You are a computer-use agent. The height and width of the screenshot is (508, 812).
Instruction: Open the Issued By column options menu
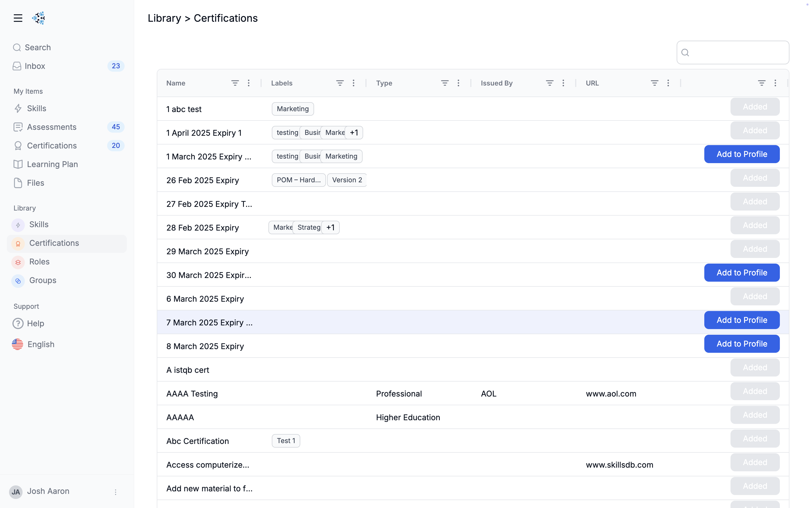click(563, 83)
